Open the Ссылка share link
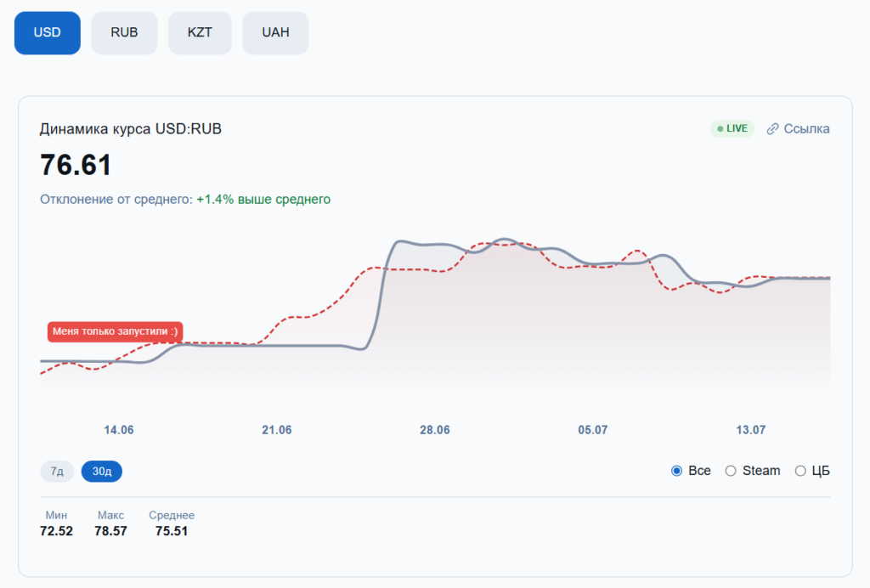Image resolution: width=870 pixels, height=588 pixels. click(799, 128)
